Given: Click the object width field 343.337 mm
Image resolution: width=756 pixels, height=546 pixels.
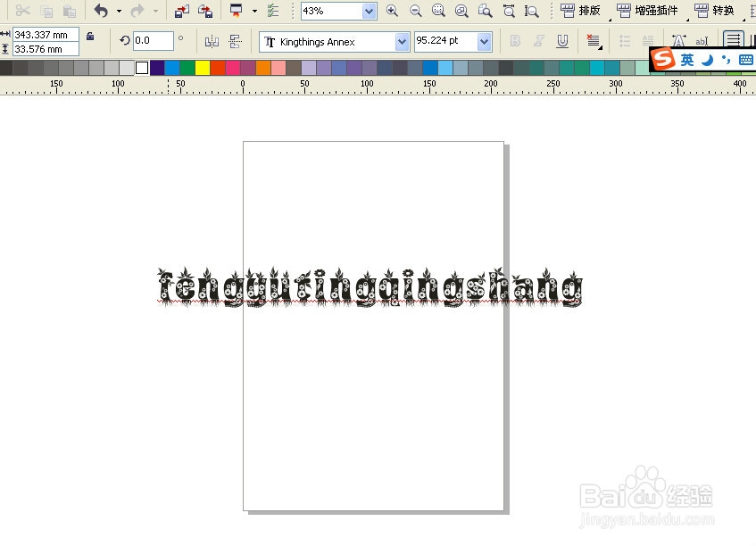Looking at the screenshot, I should coord(46,35).
